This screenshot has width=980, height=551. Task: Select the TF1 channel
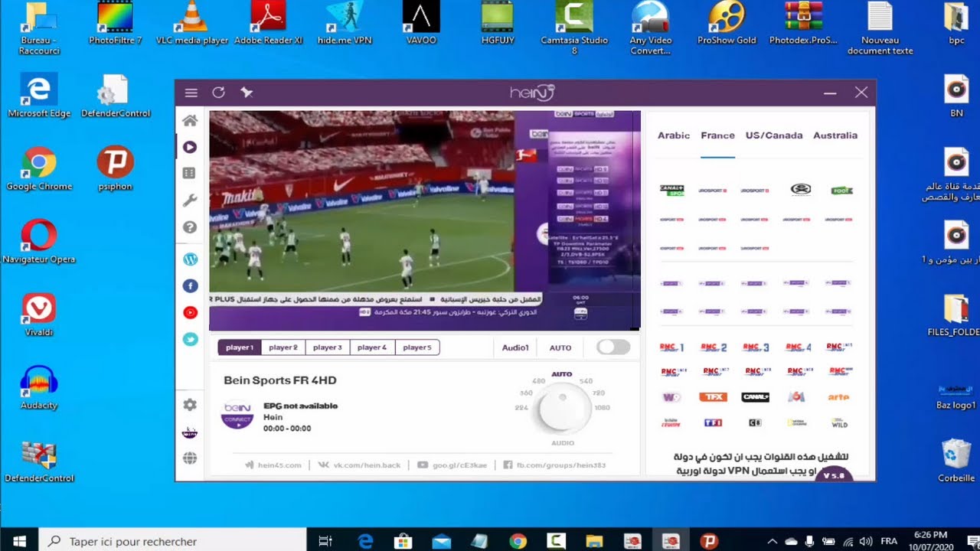click(x=713, y=422)
